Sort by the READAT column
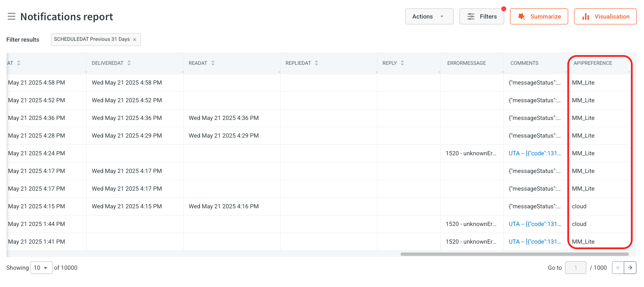 click(x=213, y=63)
